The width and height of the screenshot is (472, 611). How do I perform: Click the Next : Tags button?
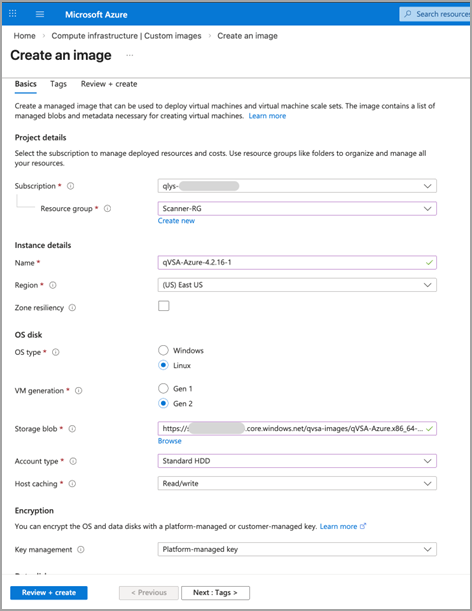point(215,593)
